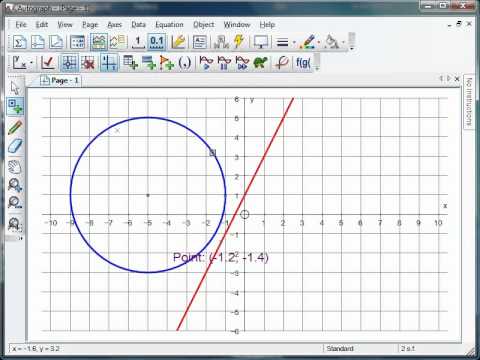The height and width of the screenshot is (360, 480).
Task: Open new 2D graph page icon
Action: [56, 42]
